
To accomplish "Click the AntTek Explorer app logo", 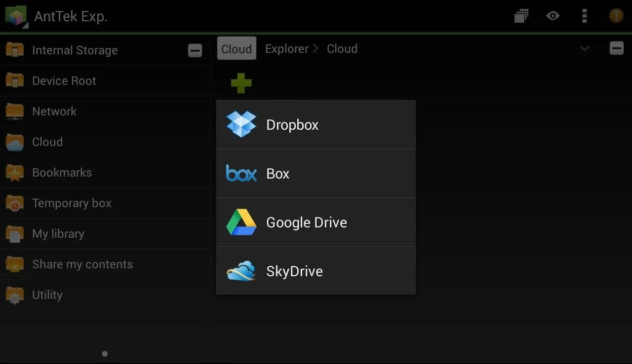I will [x=15, y=16].
